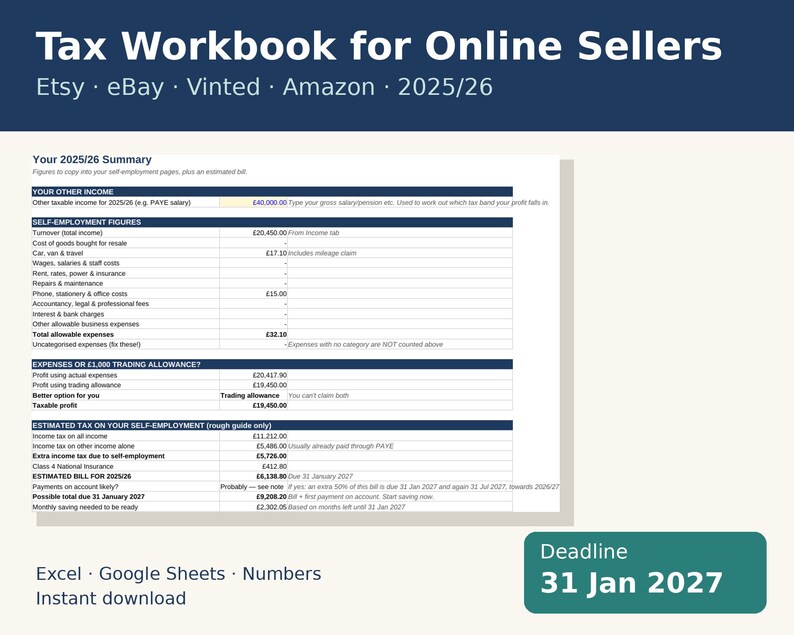The width and height of the screenshot is (794, 635).
Task: Click the "Profit using trading allowance" label
Action: pyautogui.click(x=76, y=385)
